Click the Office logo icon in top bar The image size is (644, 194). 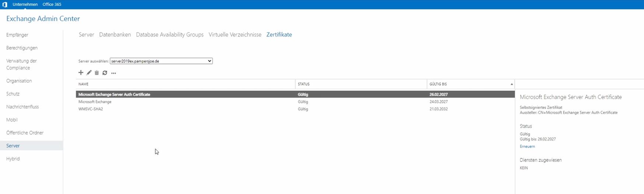point(5,4)
